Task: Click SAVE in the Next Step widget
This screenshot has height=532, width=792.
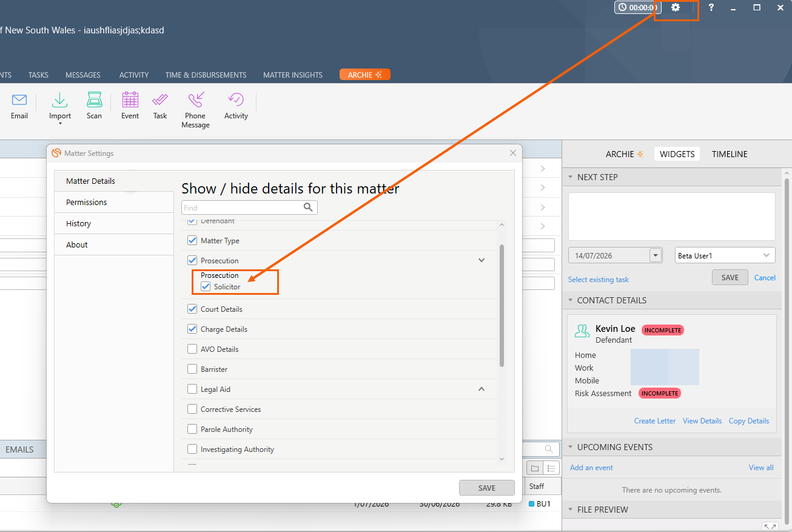Action: [x=730, y=277]
